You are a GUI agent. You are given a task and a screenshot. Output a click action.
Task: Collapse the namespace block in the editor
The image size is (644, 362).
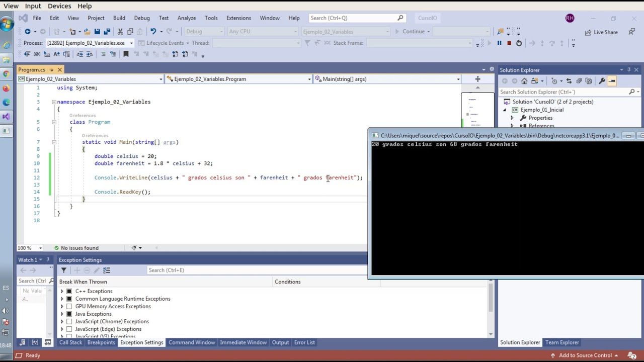tap(54, 102)
